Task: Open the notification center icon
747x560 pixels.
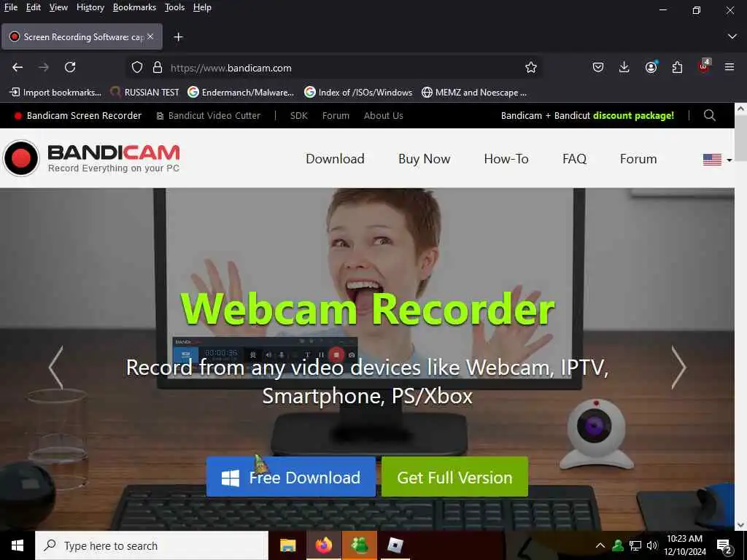Action: click(x=724, y=547)
